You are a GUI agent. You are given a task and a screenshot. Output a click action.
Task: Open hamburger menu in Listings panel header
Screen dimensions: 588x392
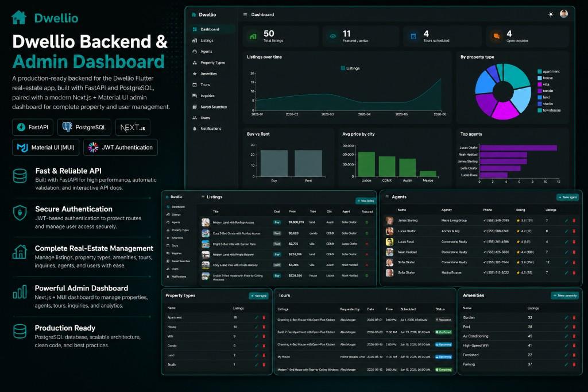pos(203,197)
